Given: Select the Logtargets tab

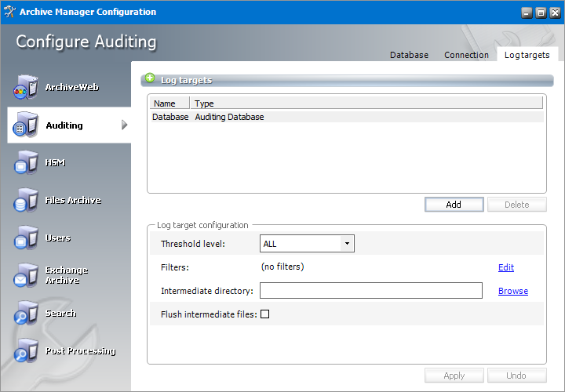Looking at the screenshot, I should pyautogui.click(x=527, y=55).
